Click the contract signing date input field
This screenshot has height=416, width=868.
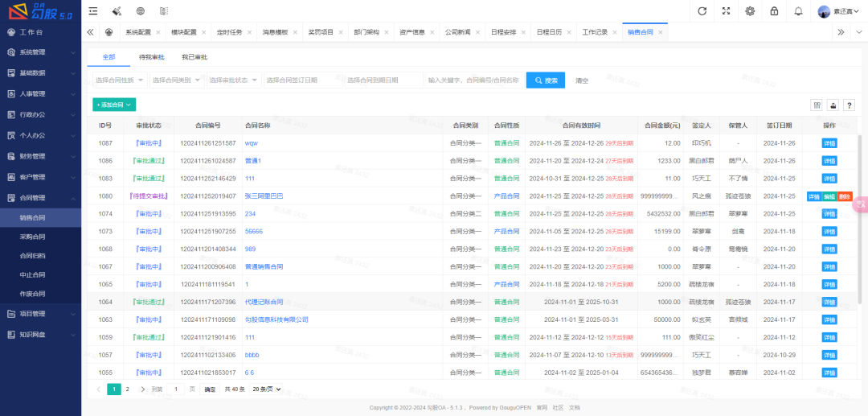(303, 80)
